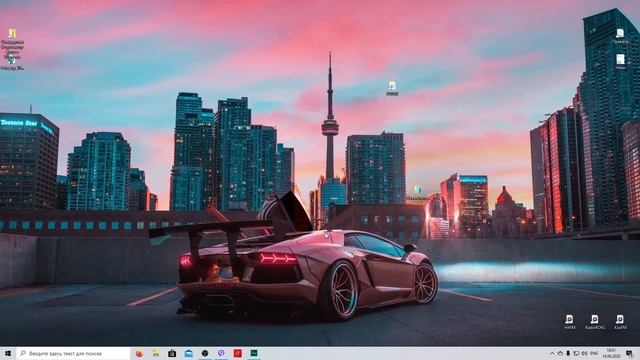Switch input language via tray indicator

pos(594,353)
